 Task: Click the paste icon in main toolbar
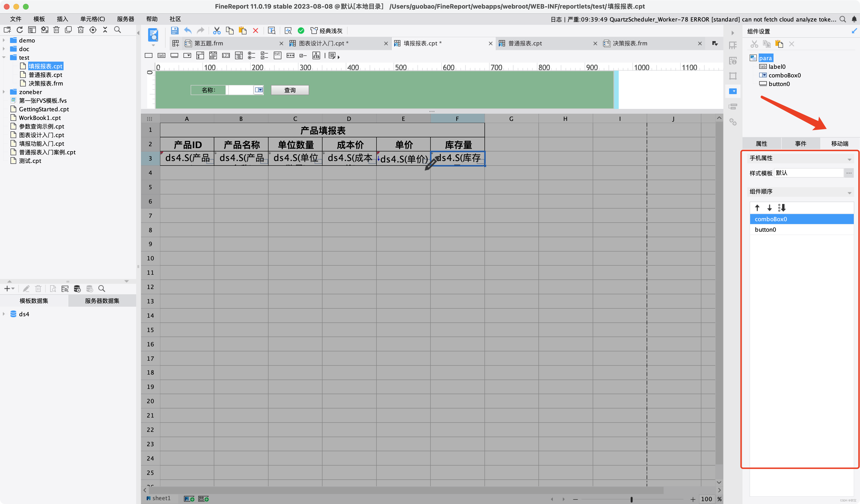[243, 31]
